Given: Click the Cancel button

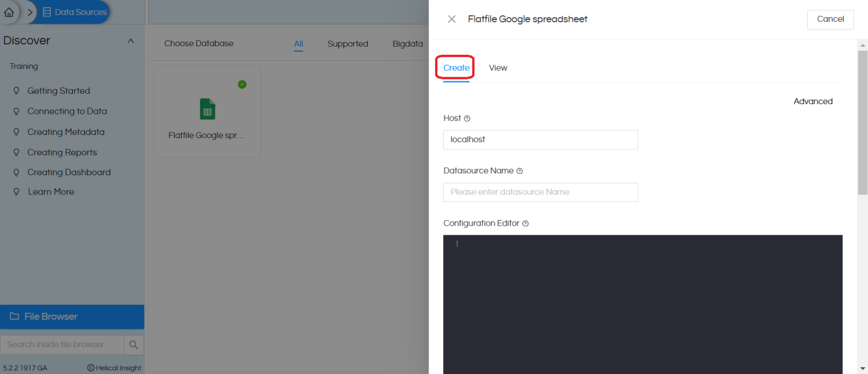Looking at the screenshot, I should 830,19.
